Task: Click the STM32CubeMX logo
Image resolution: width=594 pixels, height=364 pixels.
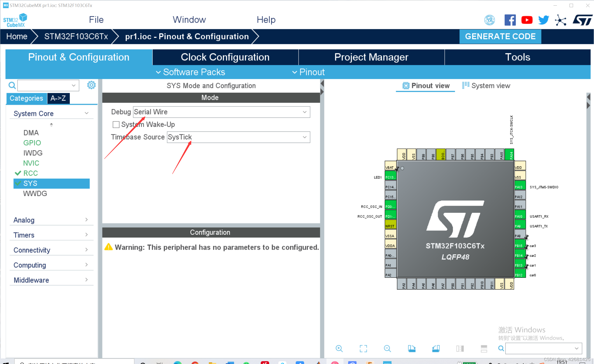Action: coord(15,20)
